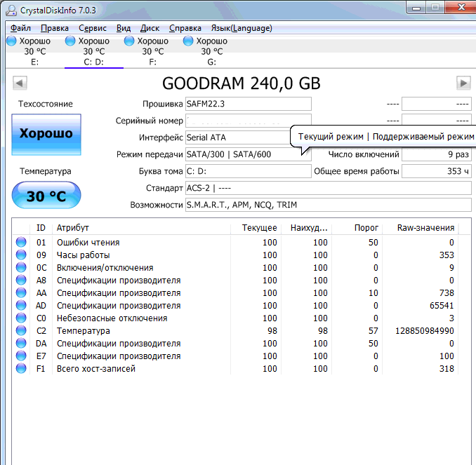
Task: Click status orb for row DA
Action: pyautogui.click(x=21, y=343)
